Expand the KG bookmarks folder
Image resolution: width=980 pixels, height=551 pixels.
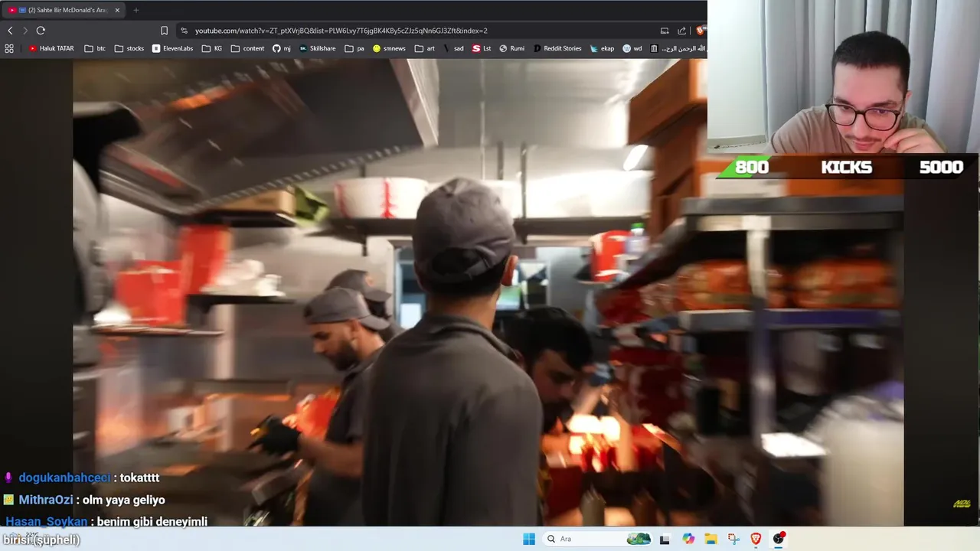pos(212,48)
